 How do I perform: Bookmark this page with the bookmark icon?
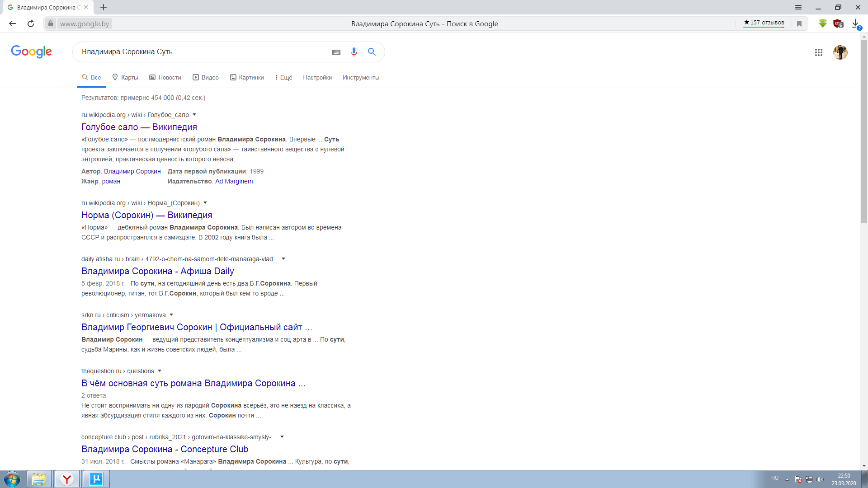point(799,23)
